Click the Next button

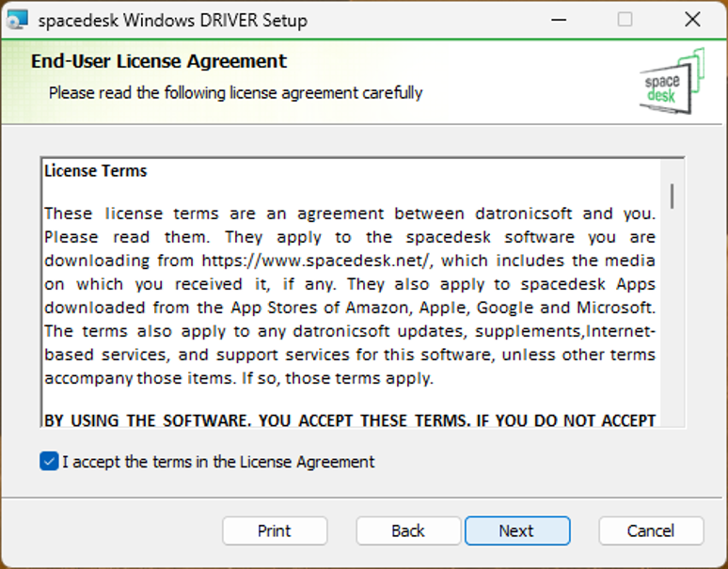[x=517, y=530]
